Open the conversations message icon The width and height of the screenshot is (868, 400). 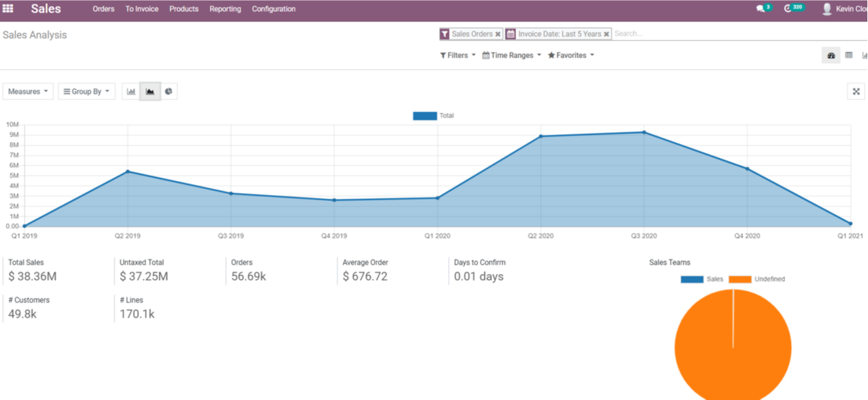click(x=760, y=9)
